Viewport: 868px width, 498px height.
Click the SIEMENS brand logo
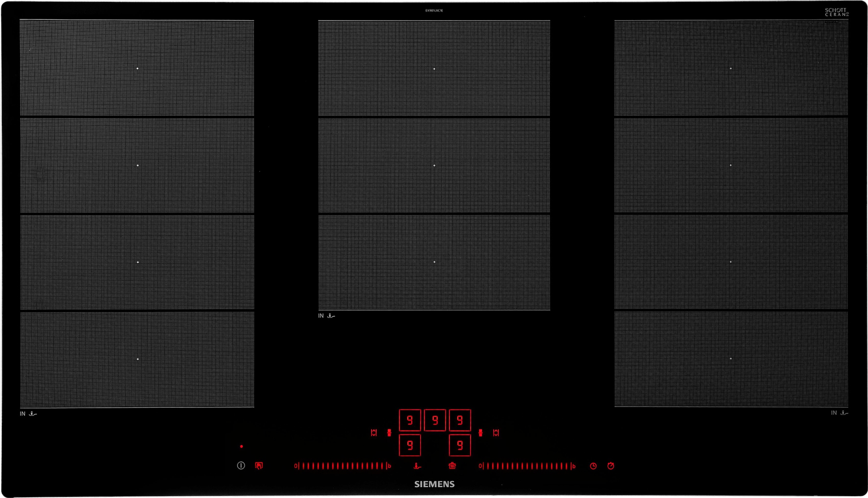434,484
